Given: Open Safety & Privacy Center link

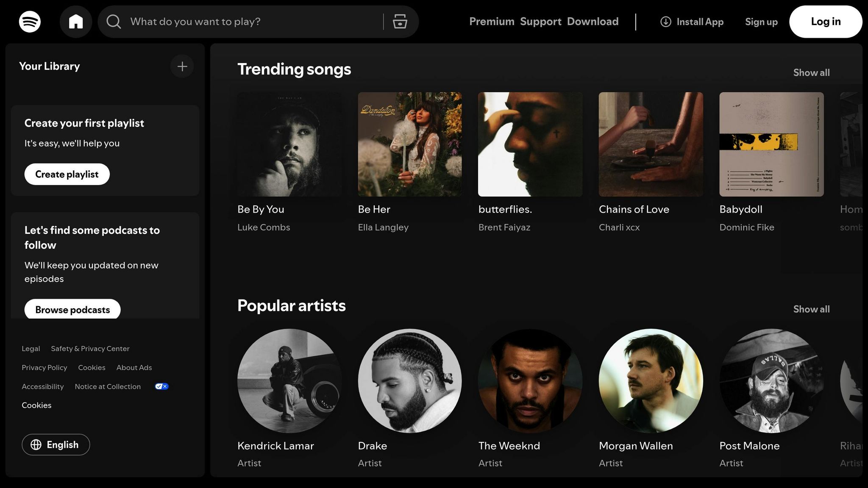Looking at the screenshot, I should [x=90, y=349].
